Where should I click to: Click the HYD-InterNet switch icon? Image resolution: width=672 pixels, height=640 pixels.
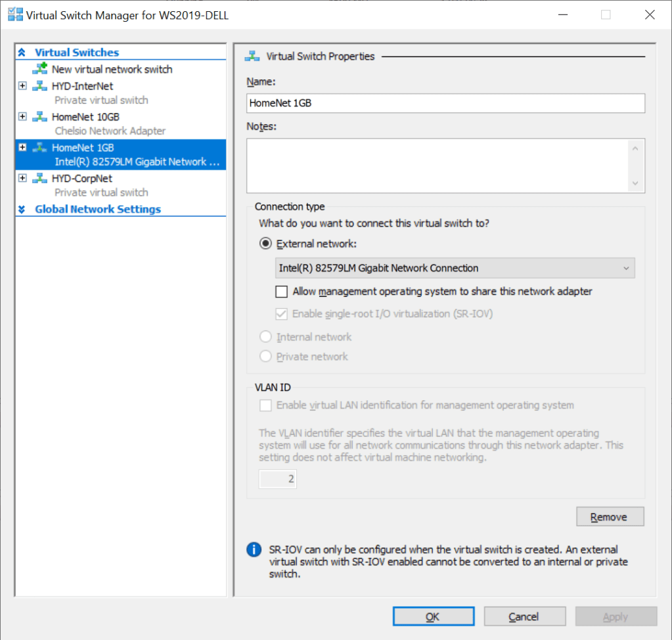[x=40, y=86]
